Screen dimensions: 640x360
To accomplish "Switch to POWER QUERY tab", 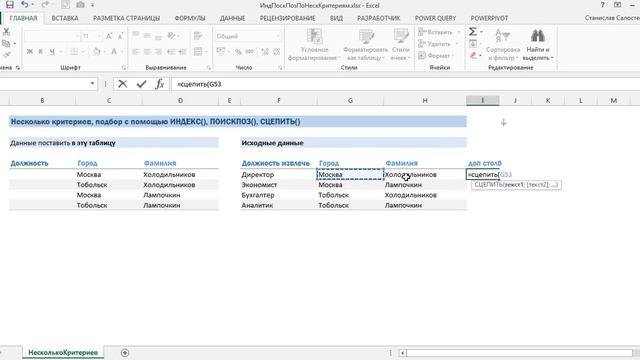I will 436,18.
